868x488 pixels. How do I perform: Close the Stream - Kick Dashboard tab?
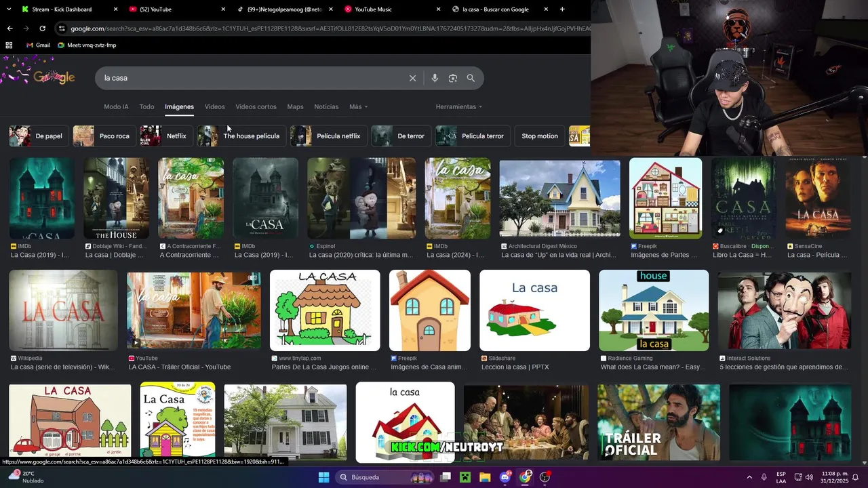click(x=115, y=9)
